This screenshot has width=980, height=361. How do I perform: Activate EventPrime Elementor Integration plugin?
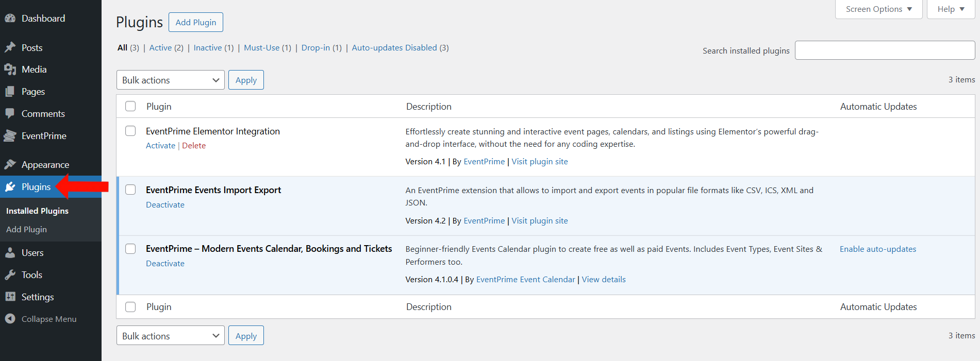(160, 146)
